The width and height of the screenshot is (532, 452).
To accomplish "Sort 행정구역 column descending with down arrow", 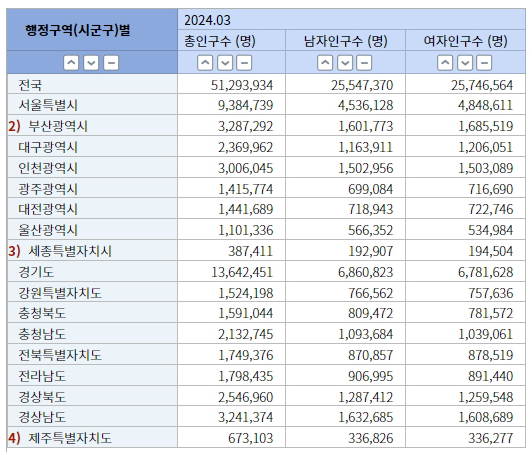I will [x=91, y=63].
